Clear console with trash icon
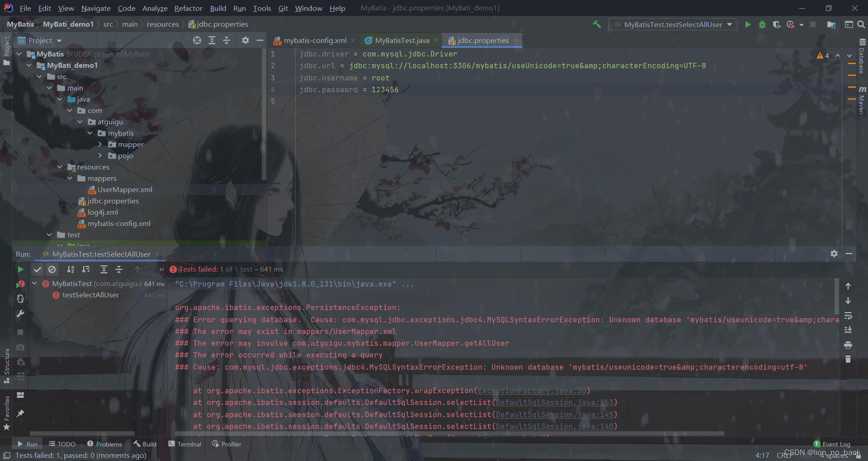 point(848,359)
